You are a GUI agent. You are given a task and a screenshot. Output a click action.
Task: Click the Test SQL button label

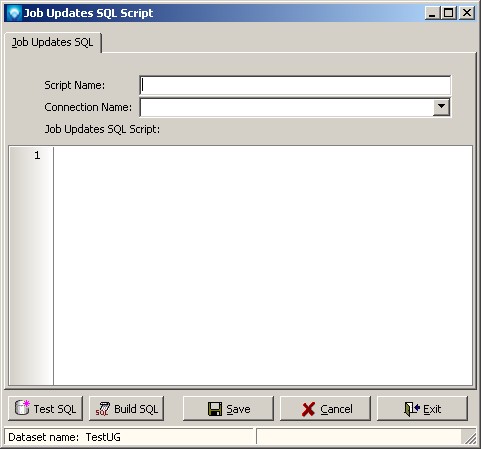(55, 409)
